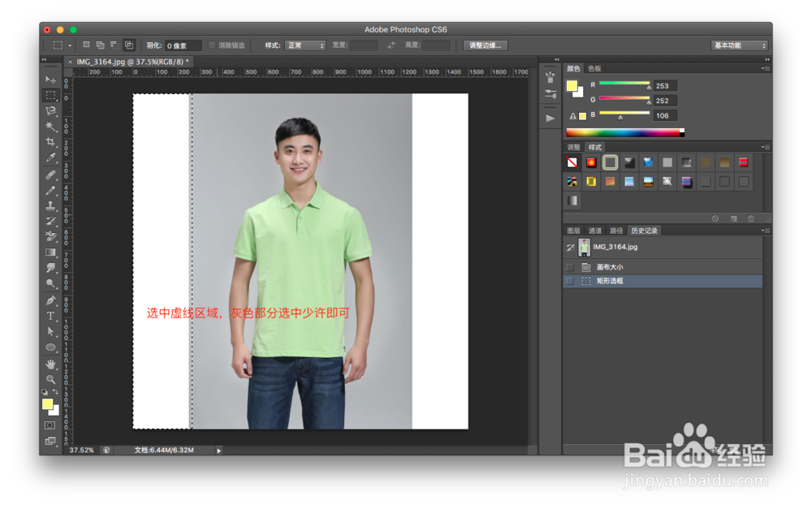
Task: Select the Gradient tool
Action: point(50,252)
